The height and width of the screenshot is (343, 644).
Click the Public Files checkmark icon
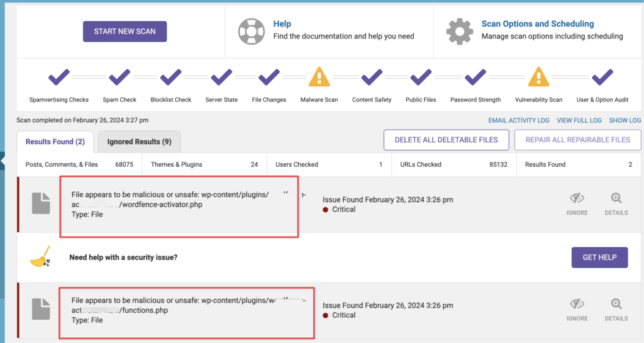(x=421, y=77)
